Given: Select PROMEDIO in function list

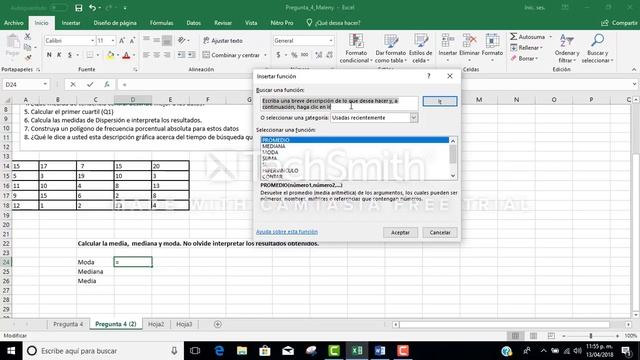Looking at the screenshot, I should [x=355, y=140].
